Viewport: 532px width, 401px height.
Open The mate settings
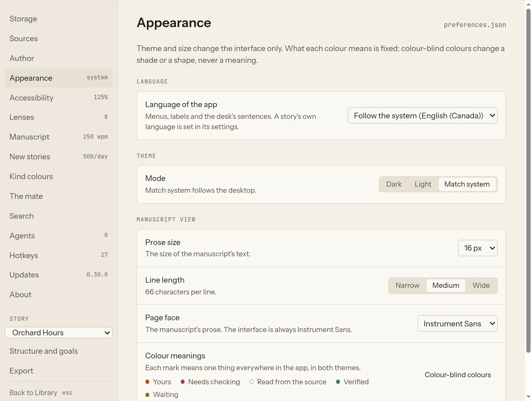pyautogui.click(x=58, y=196)
